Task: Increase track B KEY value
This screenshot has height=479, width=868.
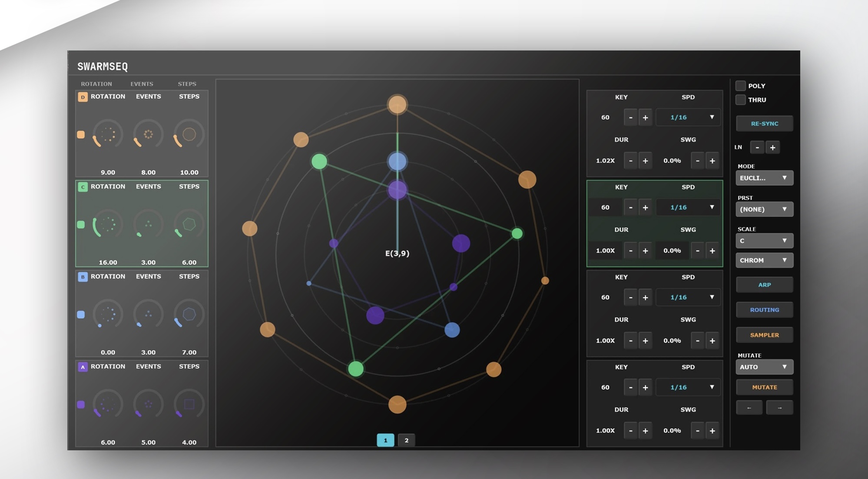Action: pos(645,297)
